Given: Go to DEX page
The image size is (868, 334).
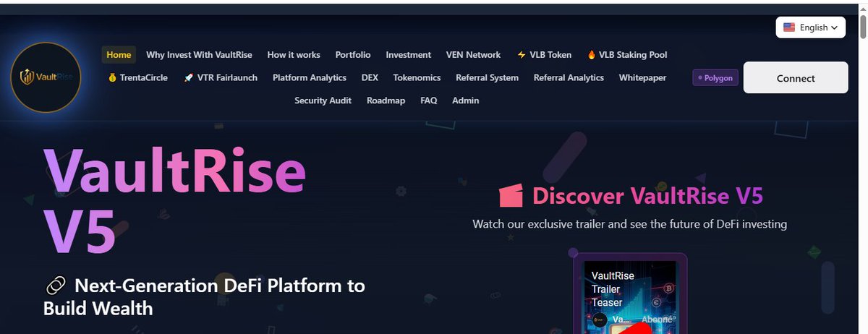Looking at the screenshot, I should [x=370, y=77].
